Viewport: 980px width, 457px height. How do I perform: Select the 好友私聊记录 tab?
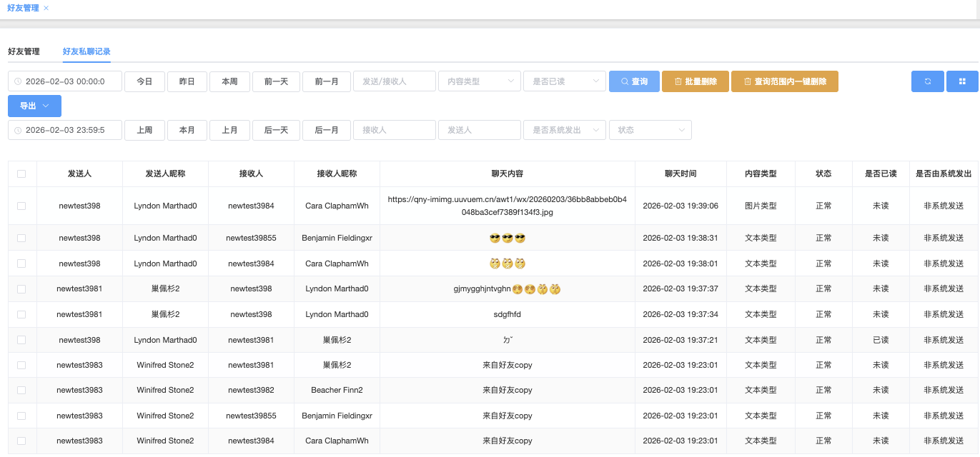[86, 51]
